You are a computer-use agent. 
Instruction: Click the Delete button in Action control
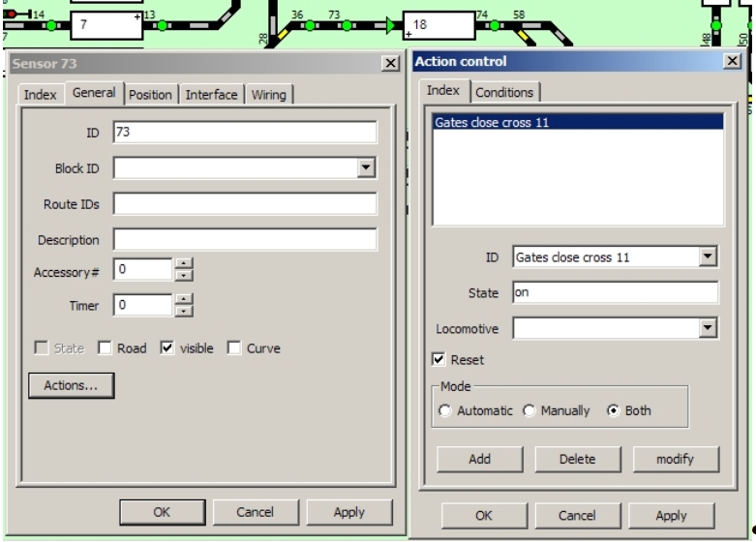576,459
